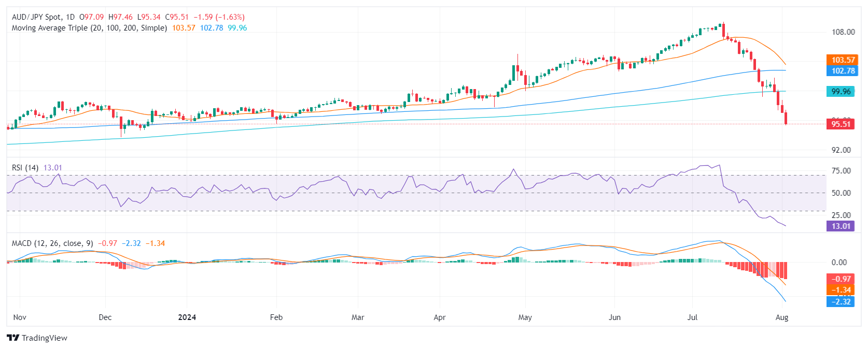This screenshot has width=868, height=349.
Task: Click the orange 103.57 price axis tag
Action: [x=843, y=60]
